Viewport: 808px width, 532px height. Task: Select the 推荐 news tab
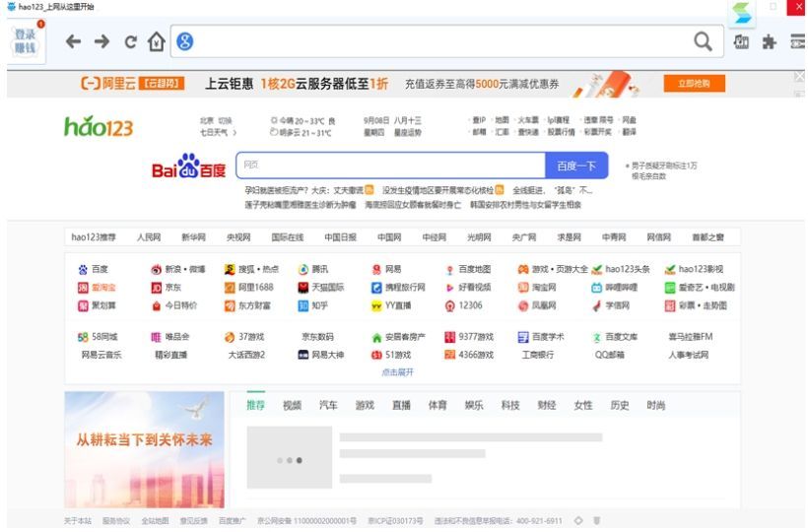pos(255,405)
